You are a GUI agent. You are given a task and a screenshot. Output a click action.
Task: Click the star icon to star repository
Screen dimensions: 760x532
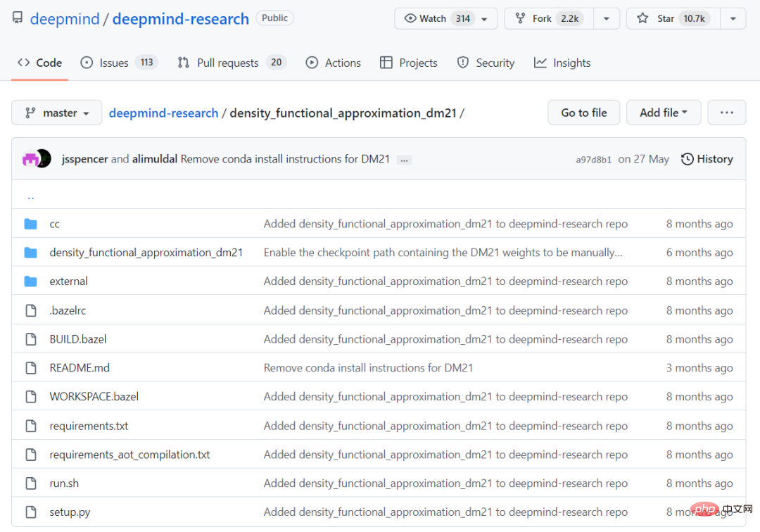(x=642, y=18)
